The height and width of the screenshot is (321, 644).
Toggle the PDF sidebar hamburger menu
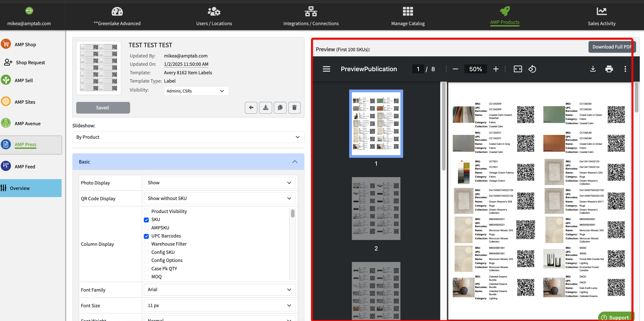(326, 69)
